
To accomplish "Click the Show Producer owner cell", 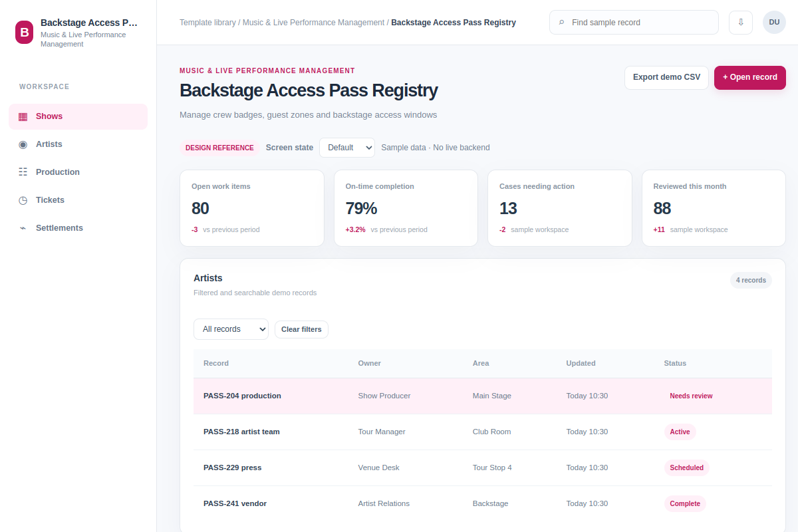I will [384, 396].
